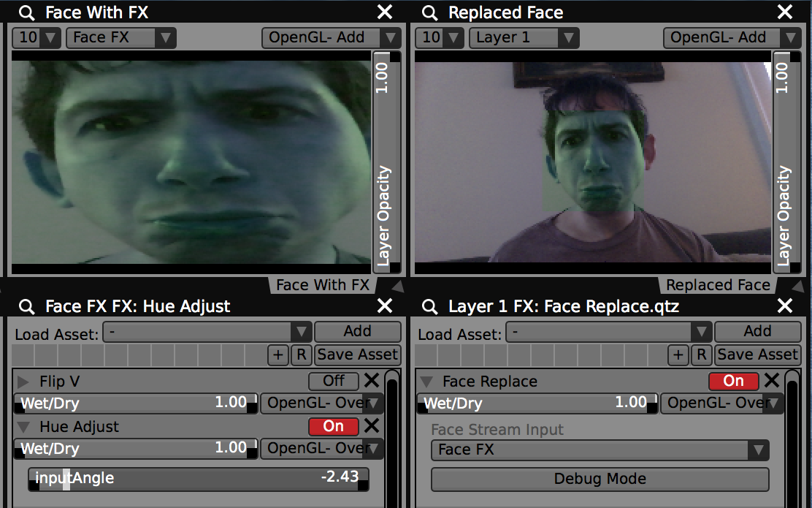Remove the Hue Adjust effect with its X

(371, 426)
